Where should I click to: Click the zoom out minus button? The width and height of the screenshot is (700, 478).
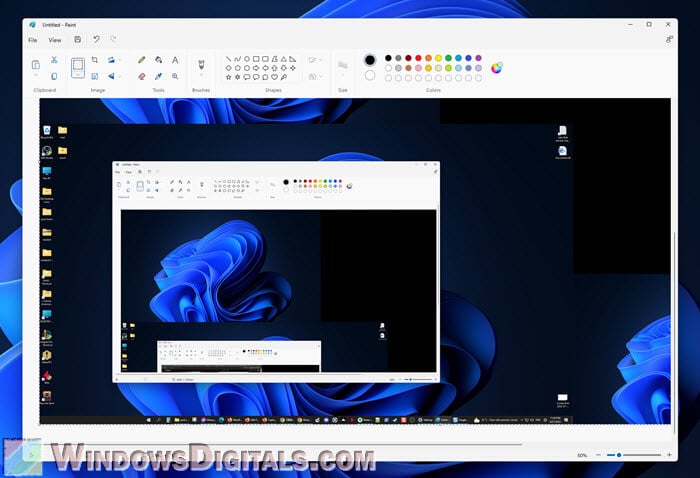click(599, 455)
